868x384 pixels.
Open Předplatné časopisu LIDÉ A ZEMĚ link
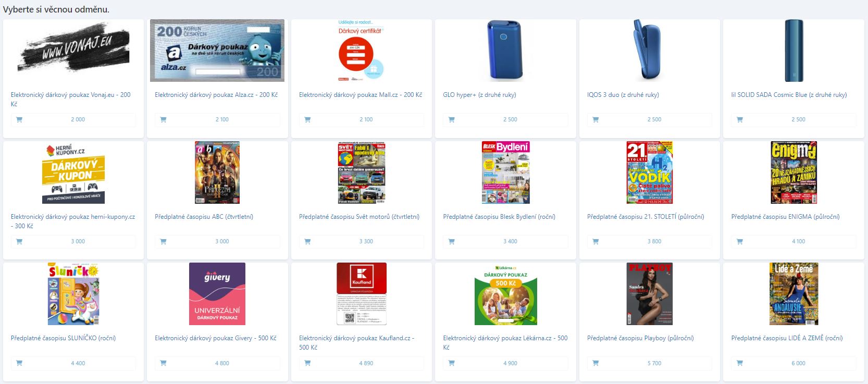(787, 338)
